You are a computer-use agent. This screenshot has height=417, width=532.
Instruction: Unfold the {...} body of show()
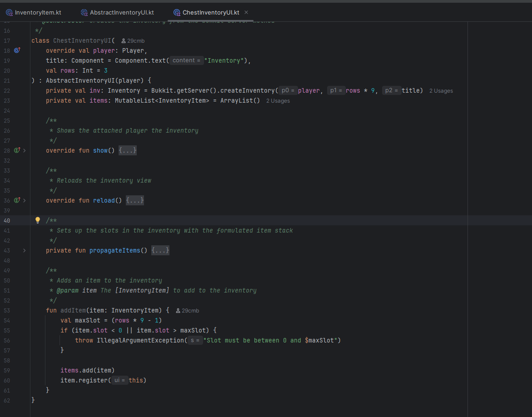tap(127, 150)
